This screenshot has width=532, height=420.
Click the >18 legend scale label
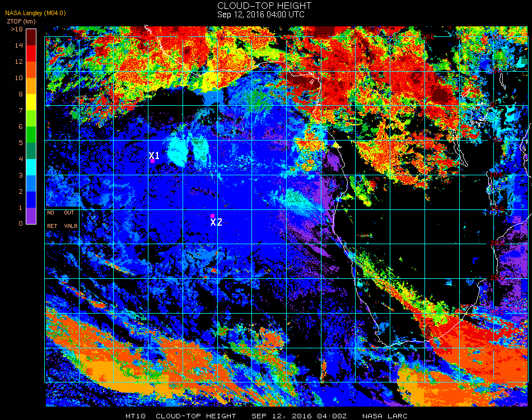pos(17,29)
